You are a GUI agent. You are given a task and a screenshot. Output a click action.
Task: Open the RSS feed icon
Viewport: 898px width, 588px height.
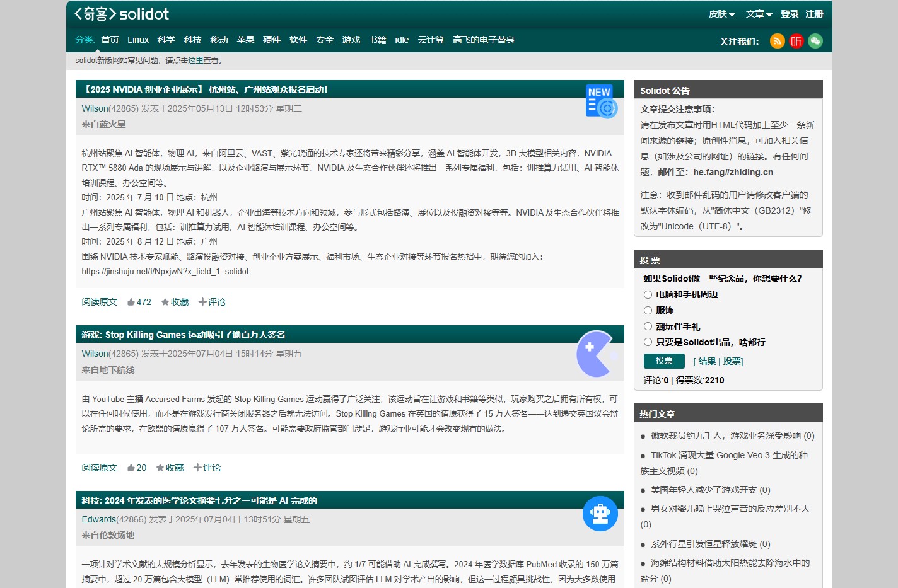778,41
